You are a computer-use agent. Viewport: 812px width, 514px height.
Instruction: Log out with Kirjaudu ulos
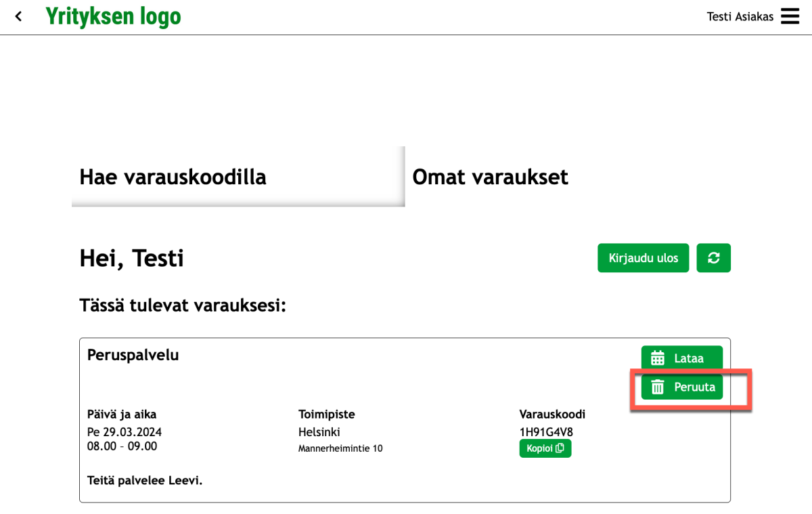coord(644,258)
